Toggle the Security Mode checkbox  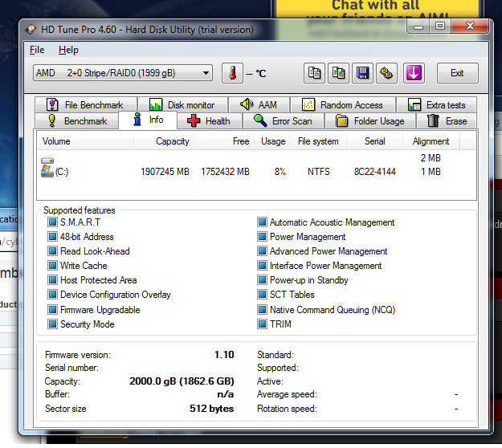(x=52, y=324)
